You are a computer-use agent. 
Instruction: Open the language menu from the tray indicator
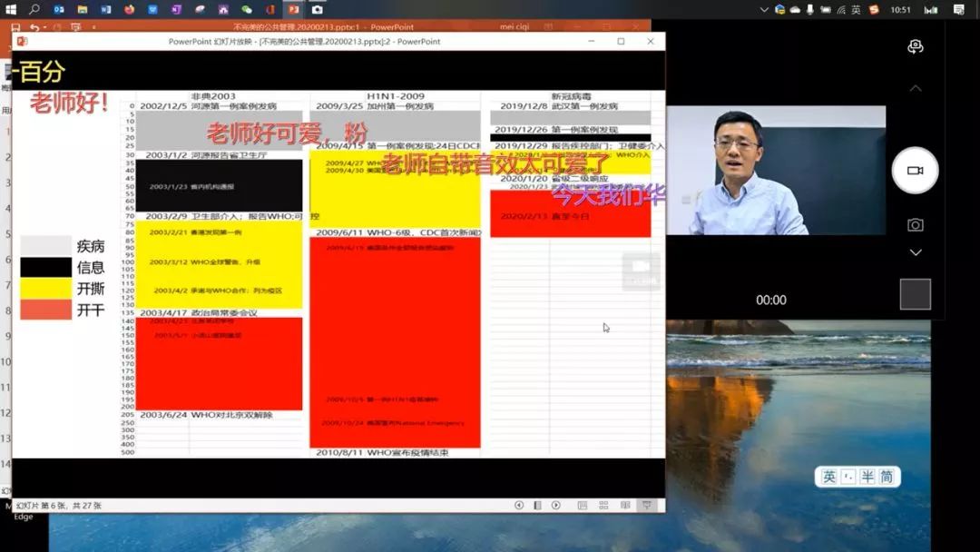(855, 9)
